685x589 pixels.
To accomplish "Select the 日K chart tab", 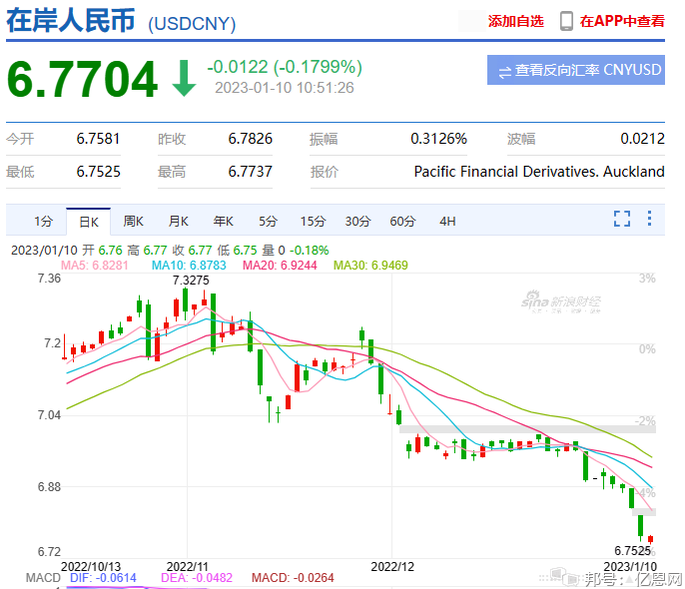I will click(89, 222).
